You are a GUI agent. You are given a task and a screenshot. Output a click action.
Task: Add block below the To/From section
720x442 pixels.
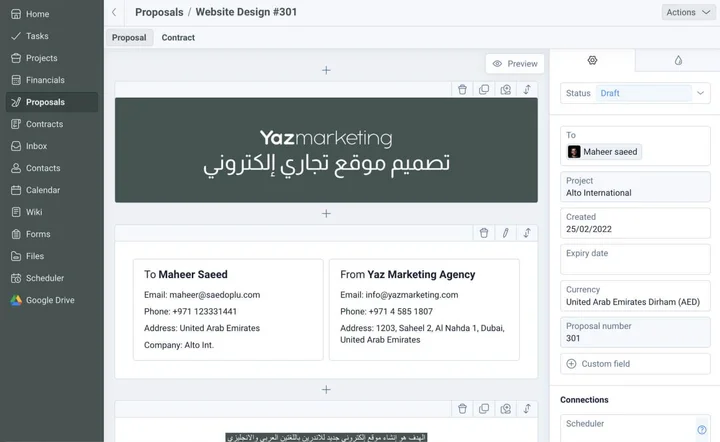pyautogui.click(x=326, y=390)
